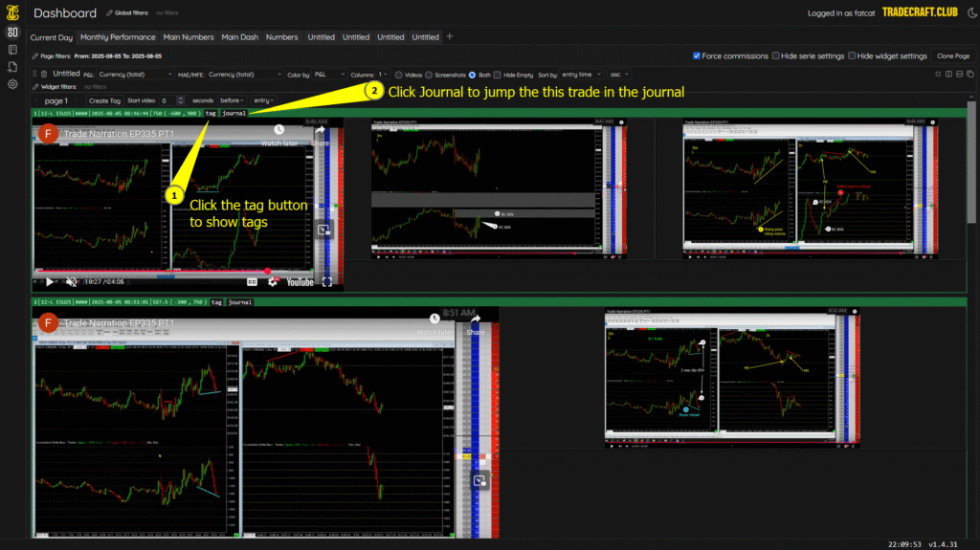Enter fullscreen on the first video

click(x=327, y=282)
